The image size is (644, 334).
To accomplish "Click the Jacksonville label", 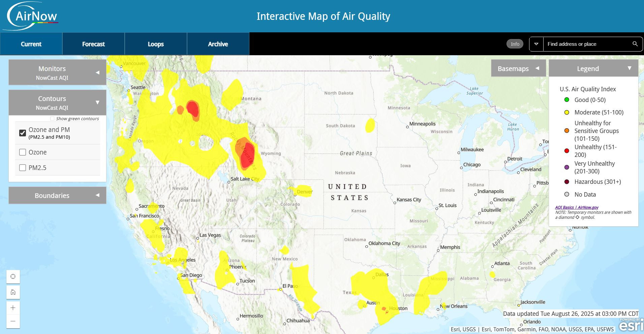I will pos(533,302).
